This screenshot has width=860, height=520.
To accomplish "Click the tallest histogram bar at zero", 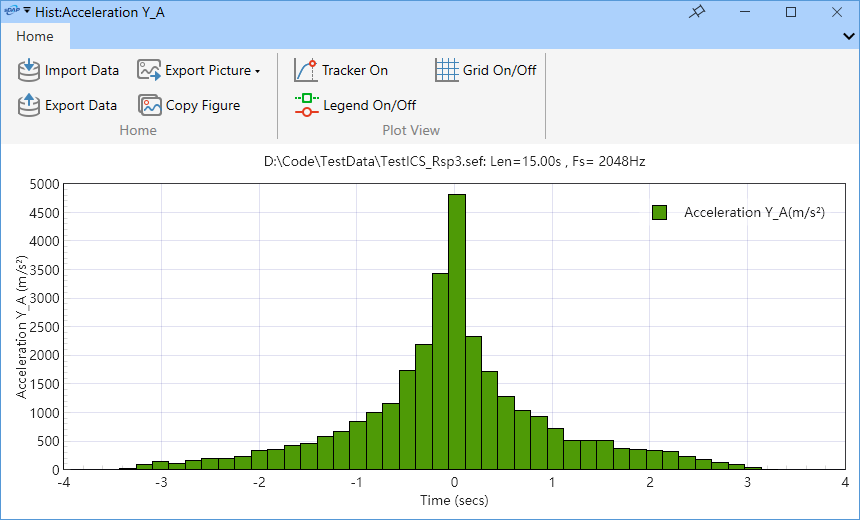I will pos(457,332).
